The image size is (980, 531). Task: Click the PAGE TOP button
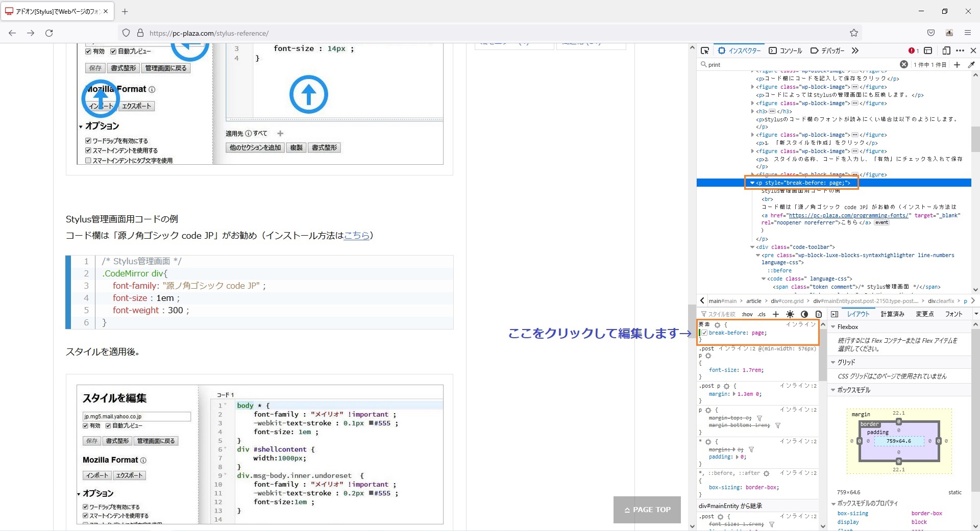point(647,510)
